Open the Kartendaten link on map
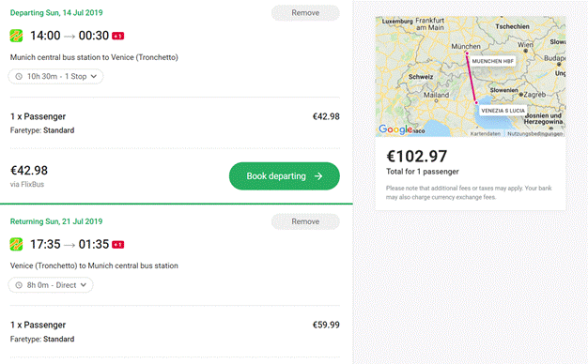This screenshot has height=364, width=588. 486,134
